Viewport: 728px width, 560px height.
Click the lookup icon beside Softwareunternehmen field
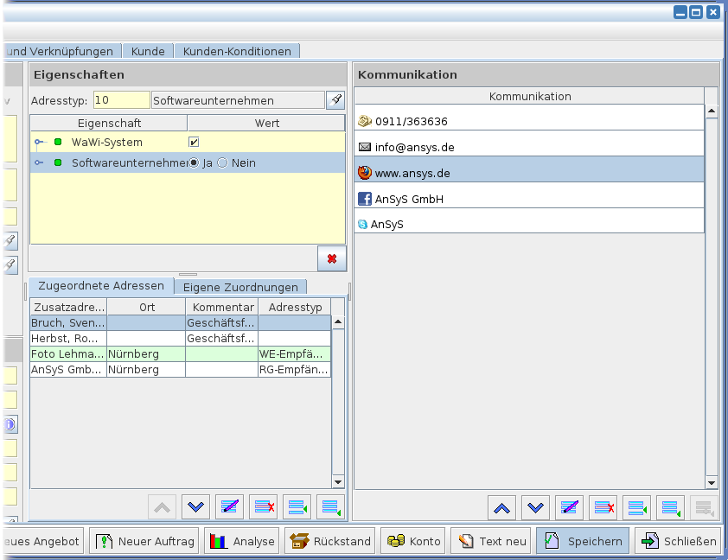335,100
